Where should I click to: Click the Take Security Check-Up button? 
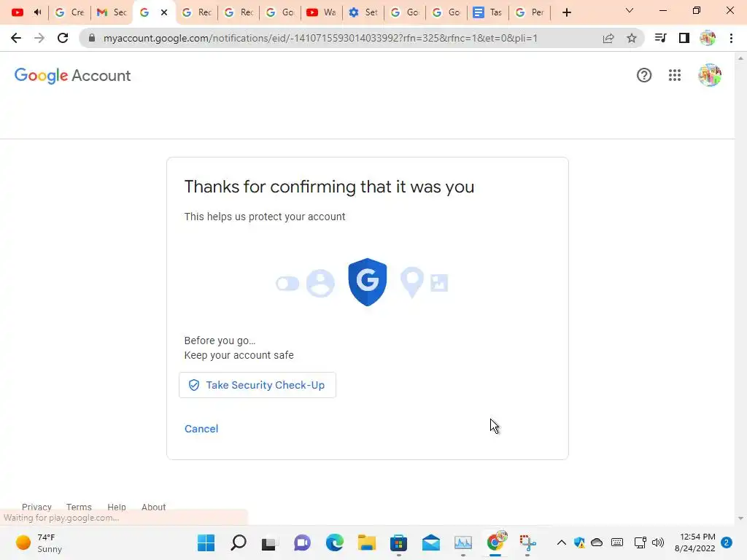click(258, 385)
